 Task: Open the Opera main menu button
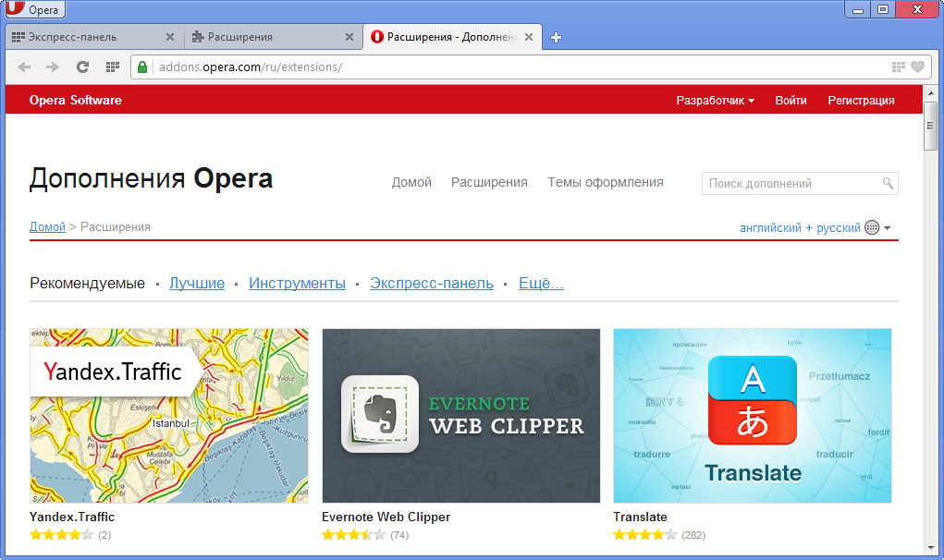[x=33, y=11]
